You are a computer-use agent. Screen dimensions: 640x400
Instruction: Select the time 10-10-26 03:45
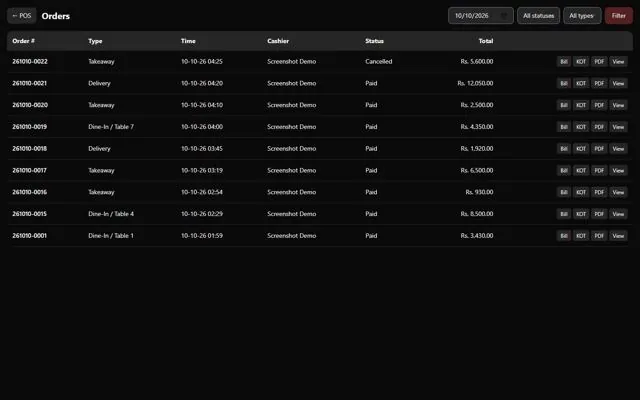coord(202,149)
